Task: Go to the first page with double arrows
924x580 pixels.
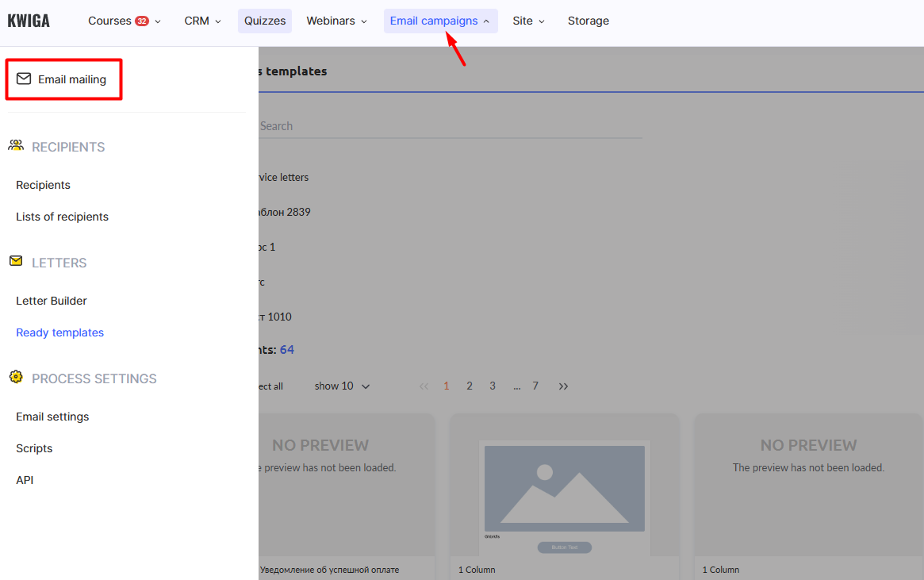Action: tap(424, 386)
